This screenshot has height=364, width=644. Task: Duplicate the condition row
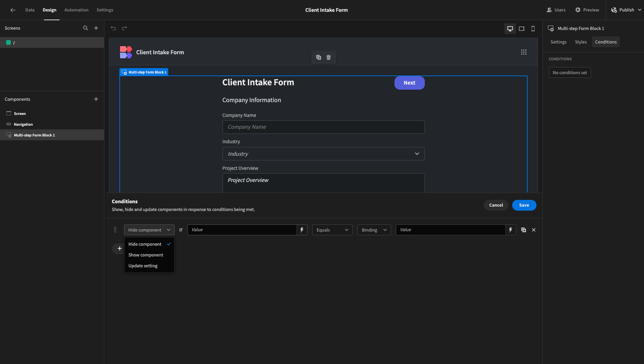[x=524, y=230]
